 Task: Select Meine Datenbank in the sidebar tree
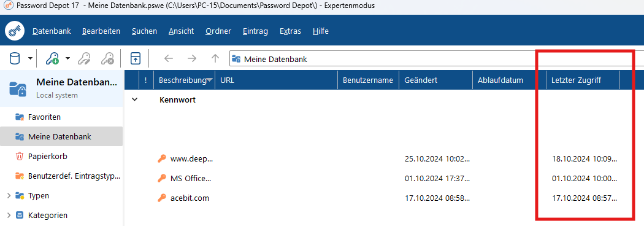pyautogui.click(x=61, y=136)
